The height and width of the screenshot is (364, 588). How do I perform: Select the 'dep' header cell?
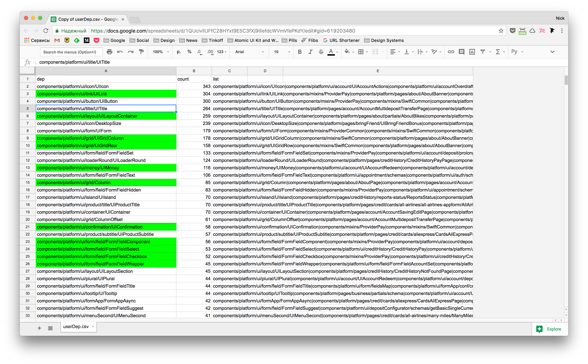coord(106,79)
